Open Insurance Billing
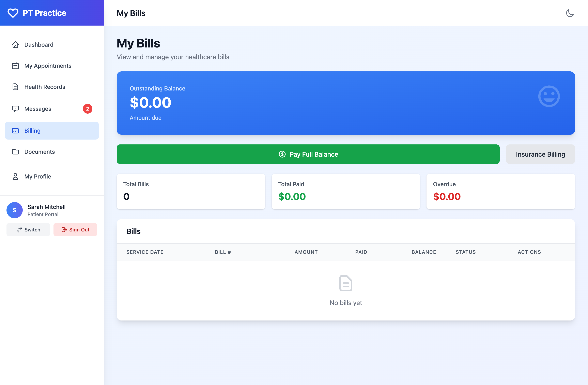This screenshot has width=588, height=385. 540,154
